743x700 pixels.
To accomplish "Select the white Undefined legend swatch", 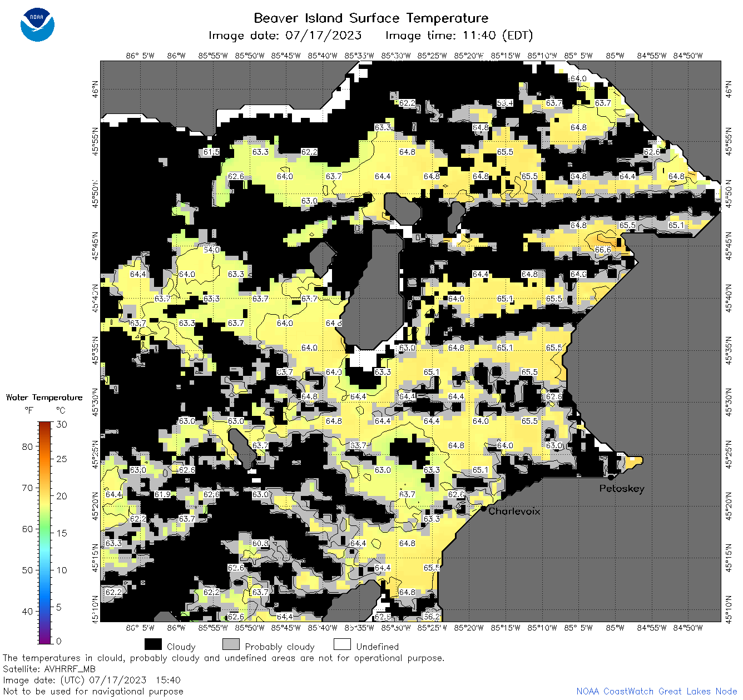I will click(342, 644).
